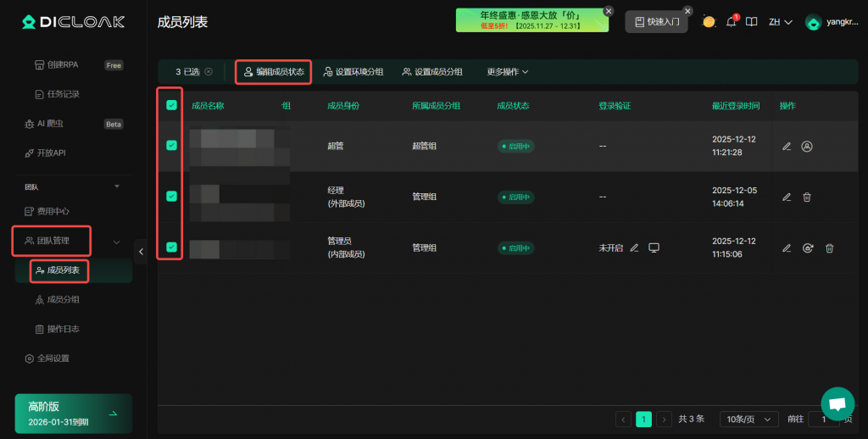The image size is (868, 439).
Task: Click the refresh icon in 管理员 row
Action: pyautogui.click(x=809, y=248)
